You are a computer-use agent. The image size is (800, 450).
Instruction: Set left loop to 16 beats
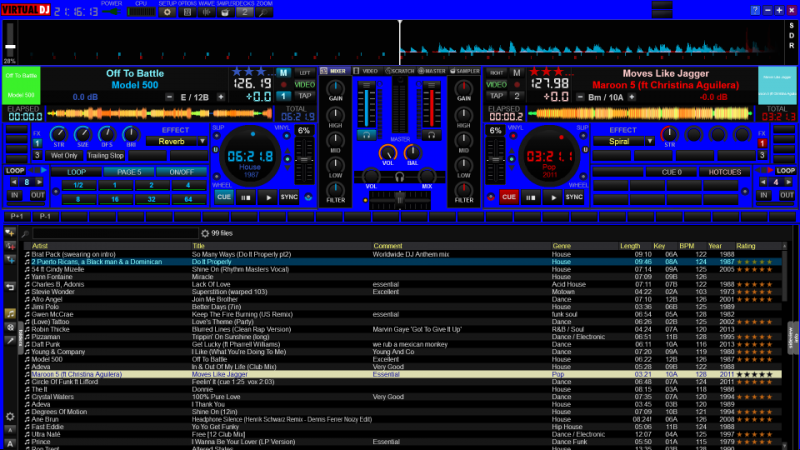115,199
